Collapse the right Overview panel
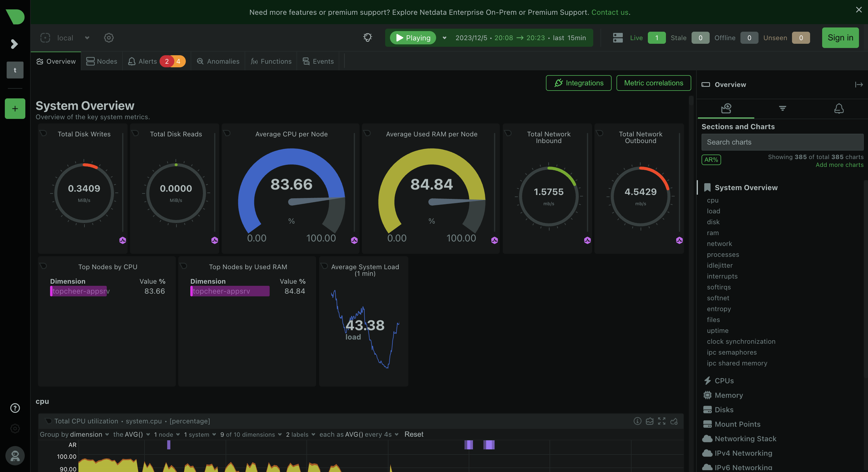The height and width of the screenshot is (472, 868). point(859,85)
